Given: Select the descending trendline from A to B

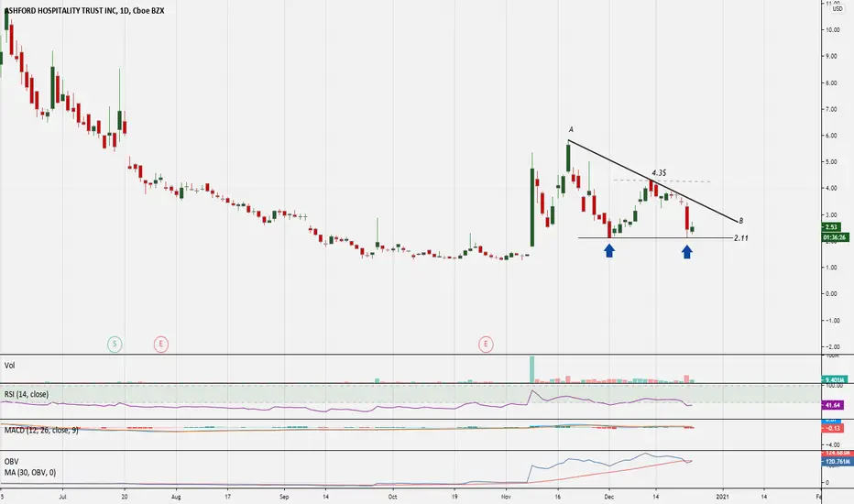Looking at the screenshot, I should point(653,181).
